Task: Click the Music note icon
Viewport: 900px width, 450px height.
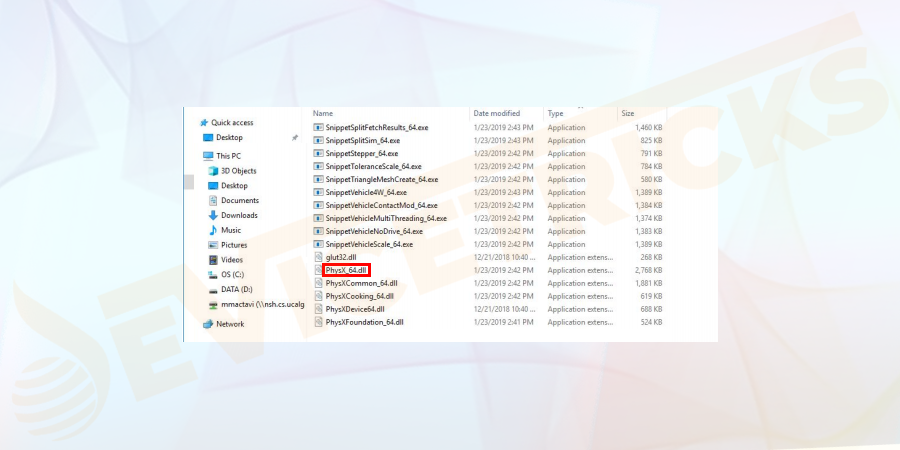Action: coord(213,230)
